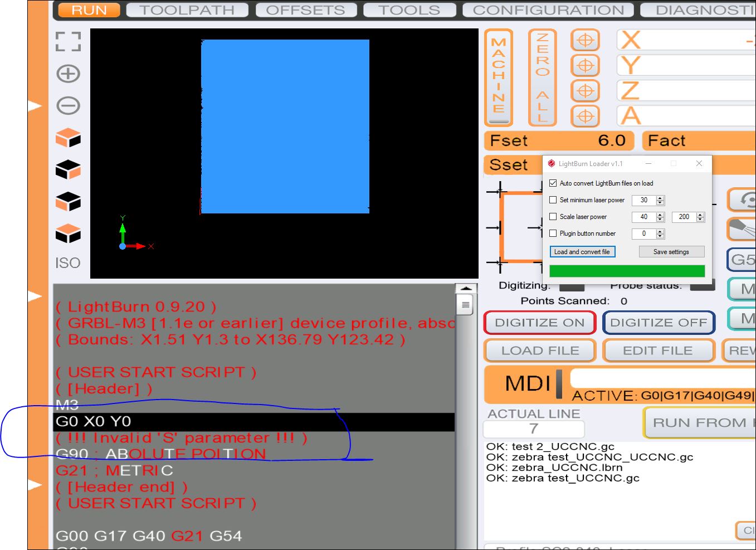Viewport: 756px width, 550px height.
Task: Click the Z axis DRO field
Action: click(x=686, y=90)
